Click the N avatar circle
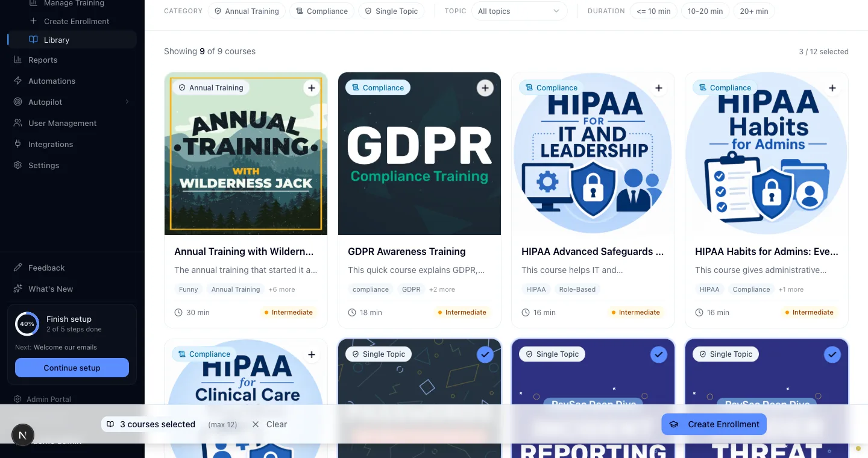 (23, 435)
